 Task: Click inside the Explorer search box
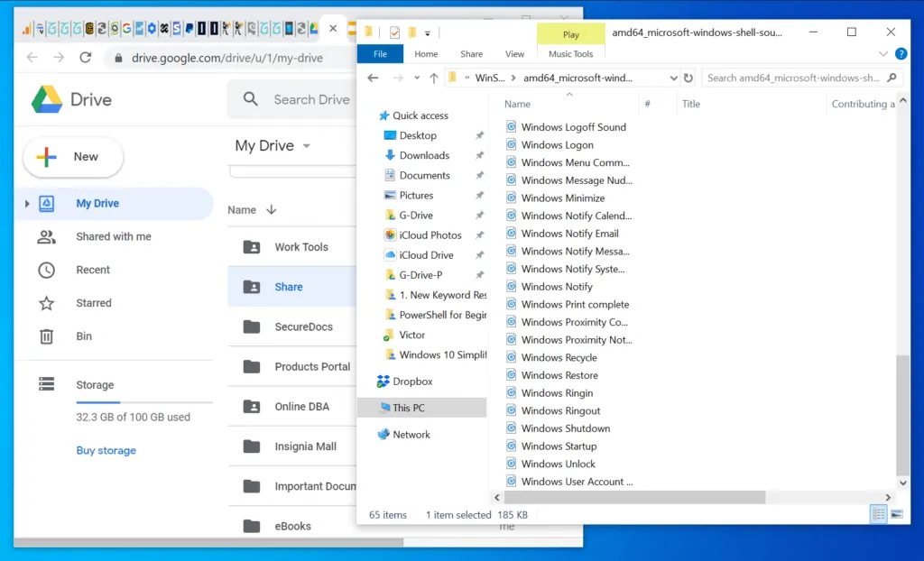click(801, 78)
